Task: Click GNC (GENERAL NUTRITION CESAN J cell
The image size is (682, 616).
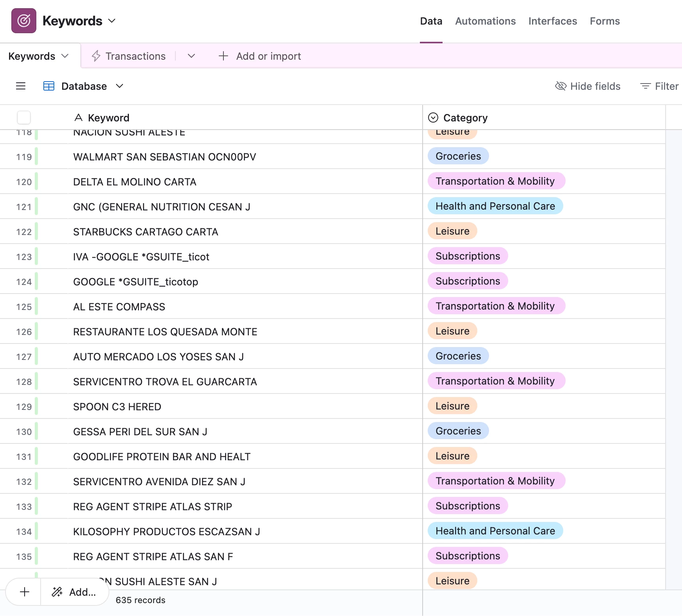Action: click(x=245, y=207)
